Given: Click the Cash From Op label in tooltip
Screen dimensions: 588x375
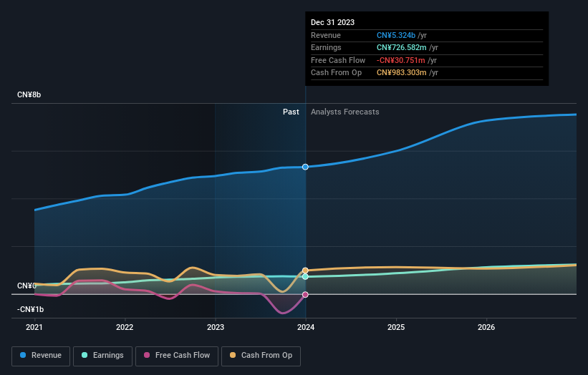Looking at the screenshot, I should click(337, 73).
